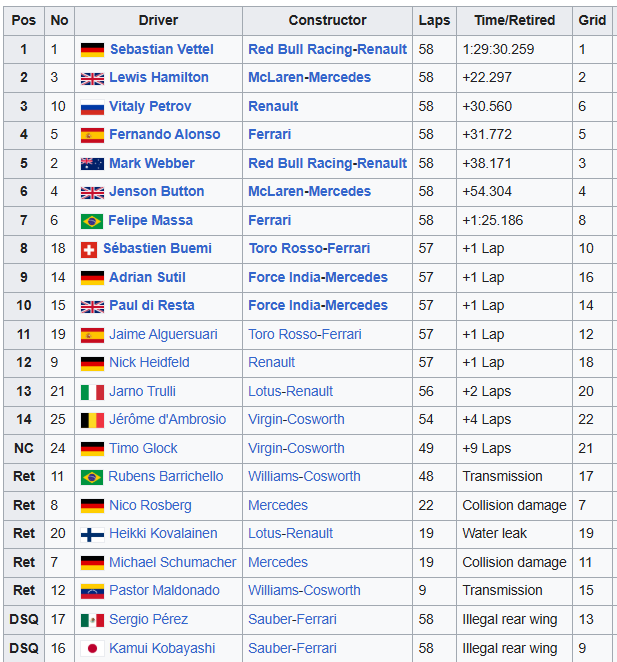Follow the Kamui Kobayashi link
Viewport: 617px width, 662px height.
pyautogui.click(x=162, y=648)
